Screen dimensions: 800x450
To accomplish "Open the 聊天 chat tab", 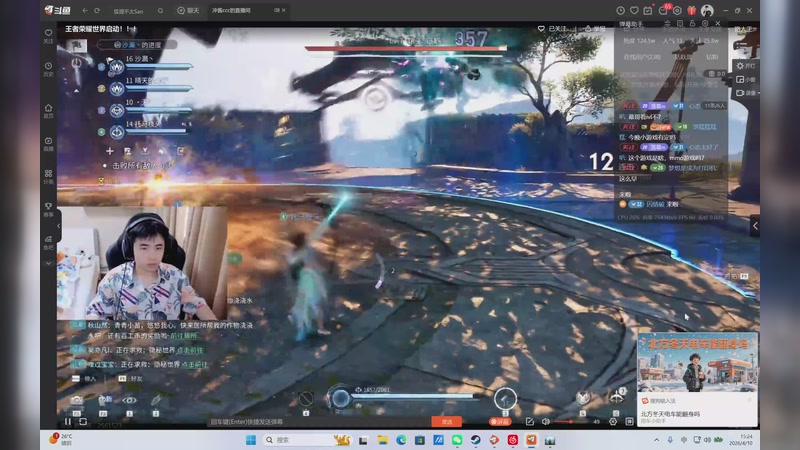I will pyautogui.click(x=188, y=10).
